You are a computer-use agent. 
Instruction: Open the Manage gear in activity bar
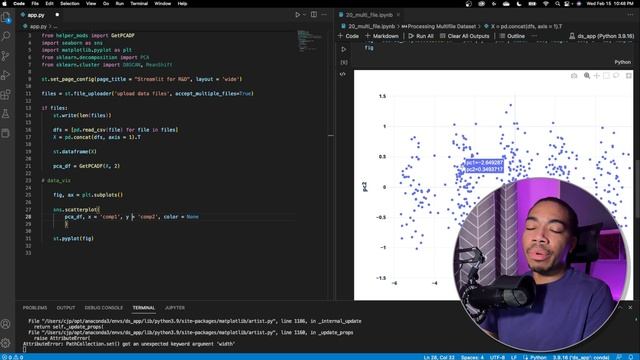6,343
